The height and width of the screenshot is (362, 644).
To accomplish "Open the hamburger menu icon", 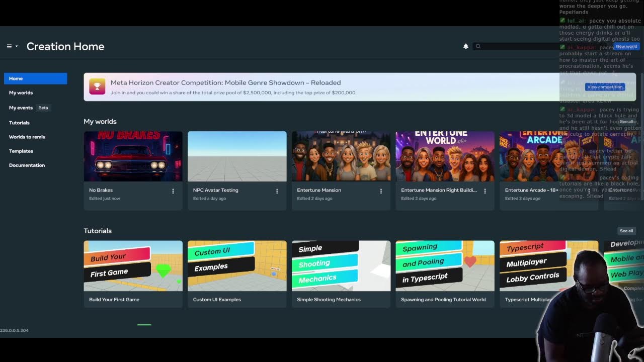I will coord(9,46).
